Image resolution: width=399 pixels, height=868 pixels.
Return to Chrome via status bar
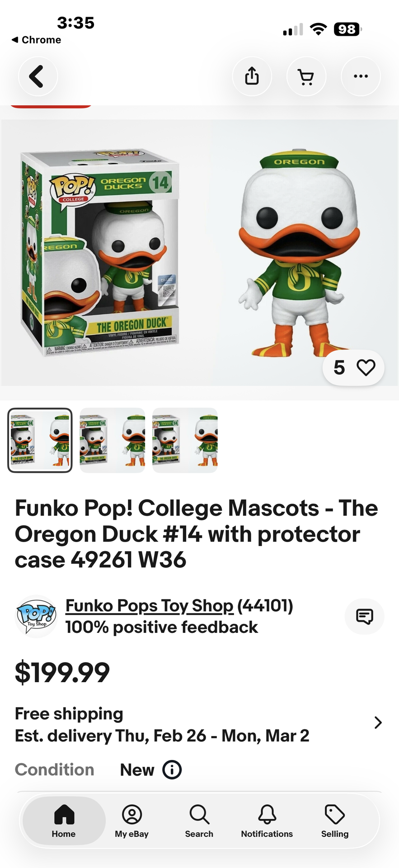(36, 40)
